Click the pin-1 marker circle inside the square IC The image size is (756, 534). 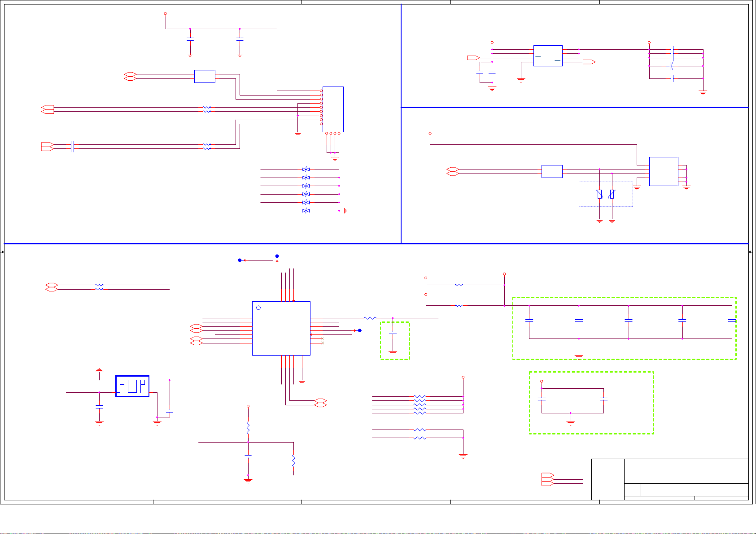point(258,308)
